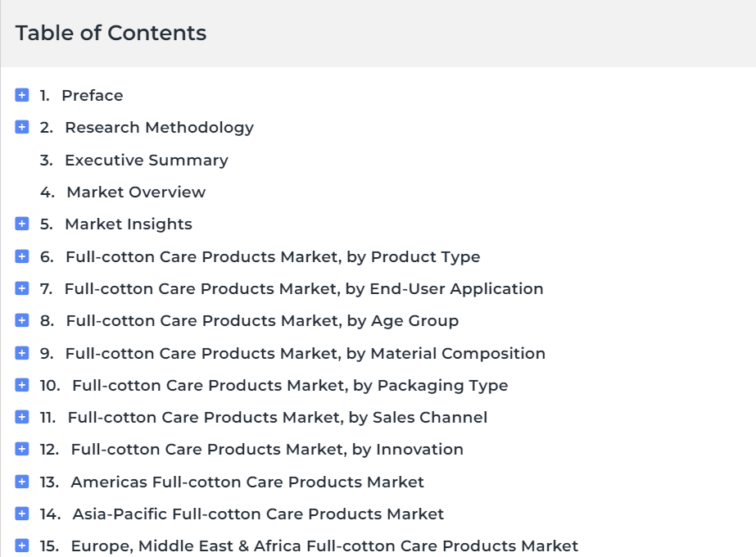Expand the Preface section plus icon
Image resolution: width=756 pixels, height=557 pixels.
21,95
